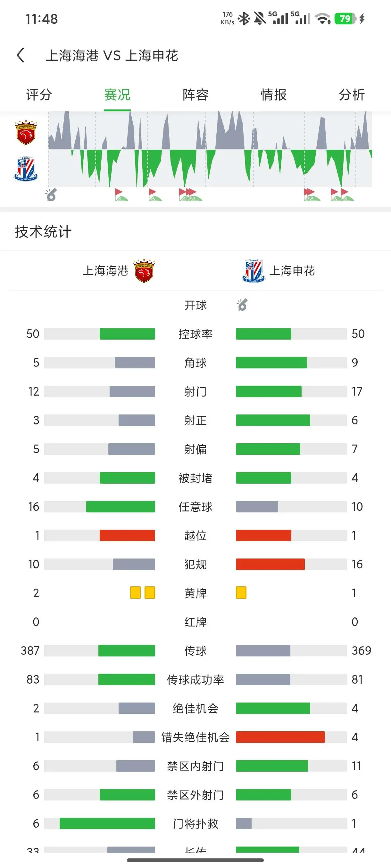Image resolution: width=391 pixels, height=868 pixels.
Task: Tap the kickoff whistle icon under the chart
Action: click(51, 195)
